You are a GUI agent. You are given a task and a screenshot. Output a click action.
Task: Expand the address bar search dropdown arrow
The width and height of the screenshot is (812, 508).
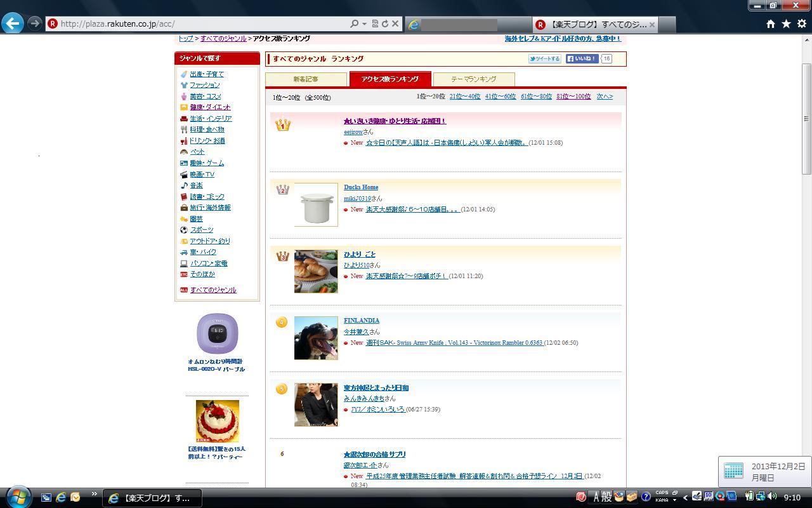pyautogui.click(x=364, y=23)
